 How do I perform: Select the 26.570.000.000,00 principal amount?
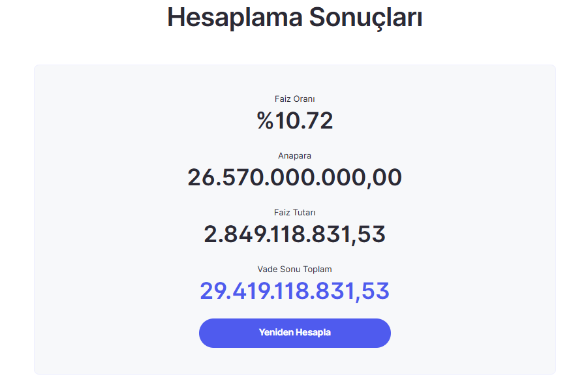[x=294, y=178]
